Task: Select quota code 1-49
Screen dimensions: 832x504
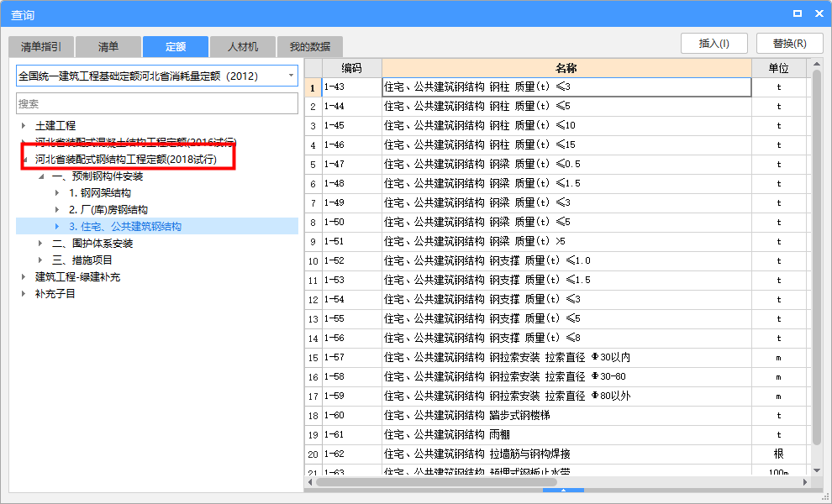Action: pos(352,202)
